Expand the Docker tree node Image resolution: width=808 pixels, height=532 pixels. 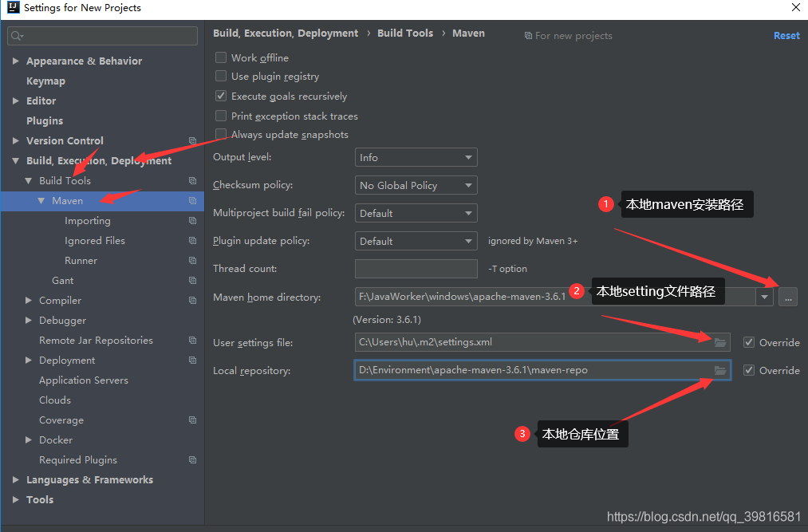tap(29, 439)
